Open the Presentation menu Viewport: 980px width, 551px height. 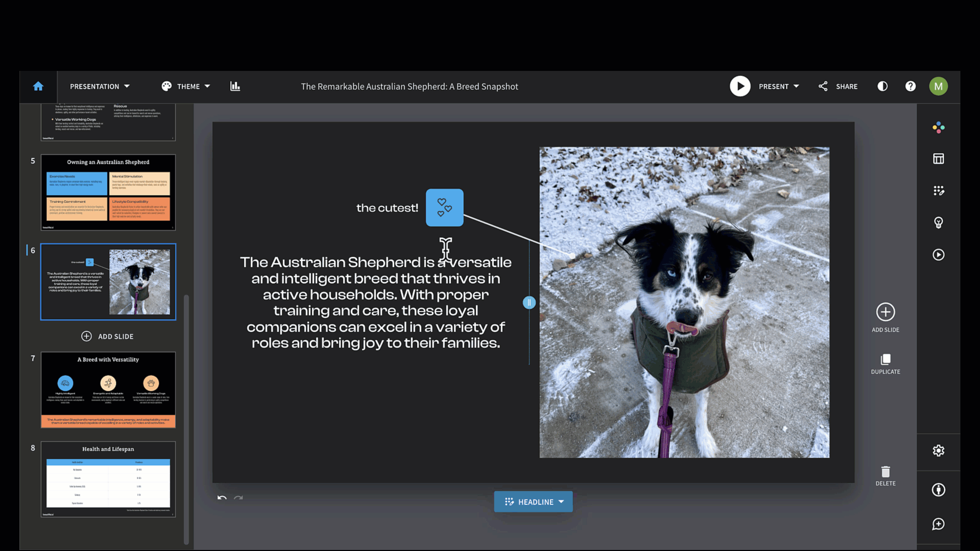pos(100,87)
